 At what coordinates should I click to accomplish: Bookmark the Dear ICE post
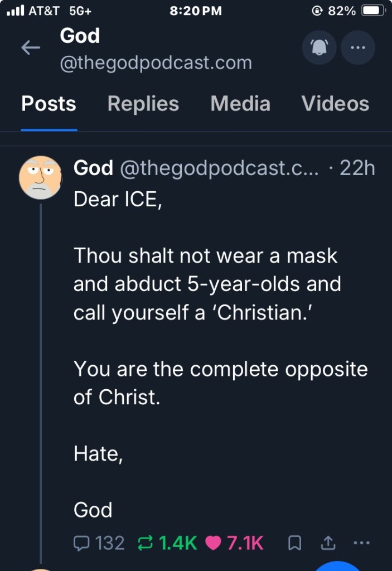pos(296,543)
